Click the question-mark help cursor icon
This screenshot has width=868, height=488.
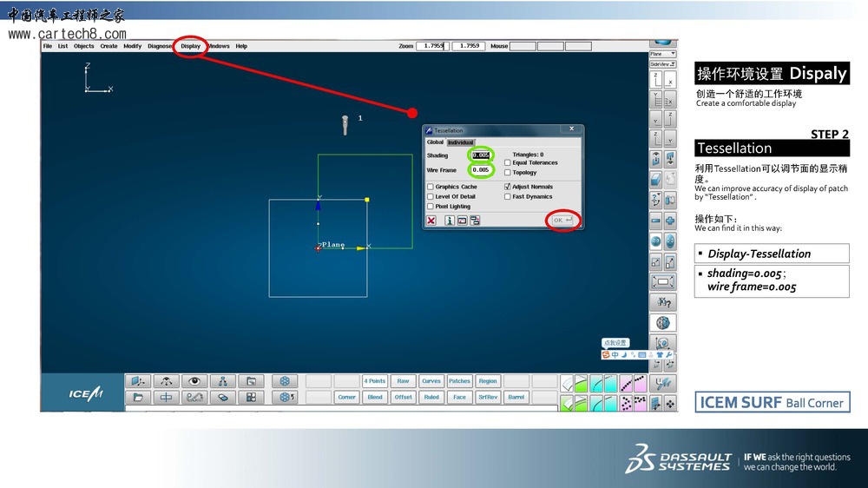(662, 302)
